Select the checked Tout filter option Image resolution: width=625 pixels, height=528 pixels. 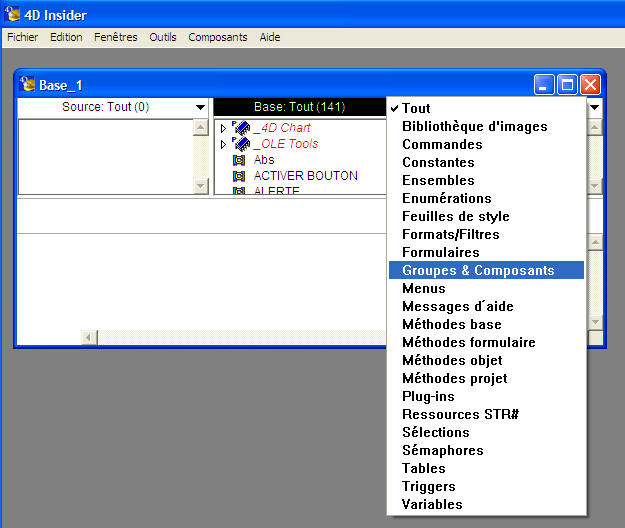click(x=416, y=108)
